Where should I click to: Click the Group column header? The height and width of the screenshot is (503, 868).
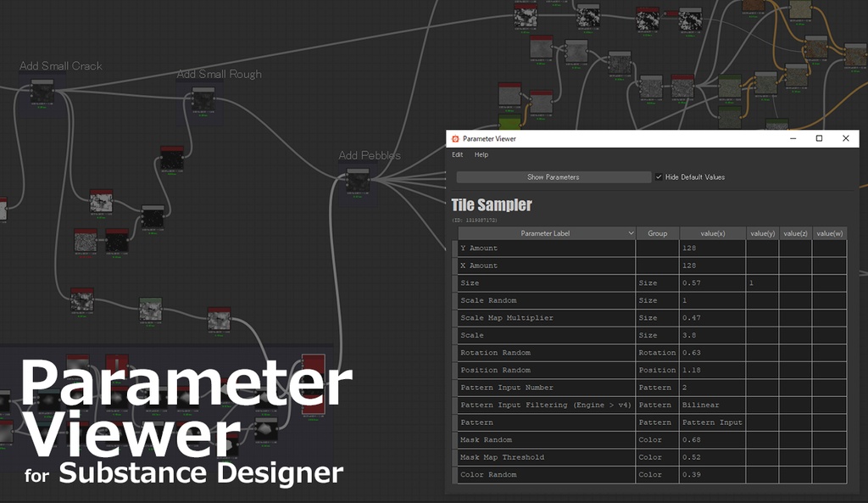click(x=658, y=233)
